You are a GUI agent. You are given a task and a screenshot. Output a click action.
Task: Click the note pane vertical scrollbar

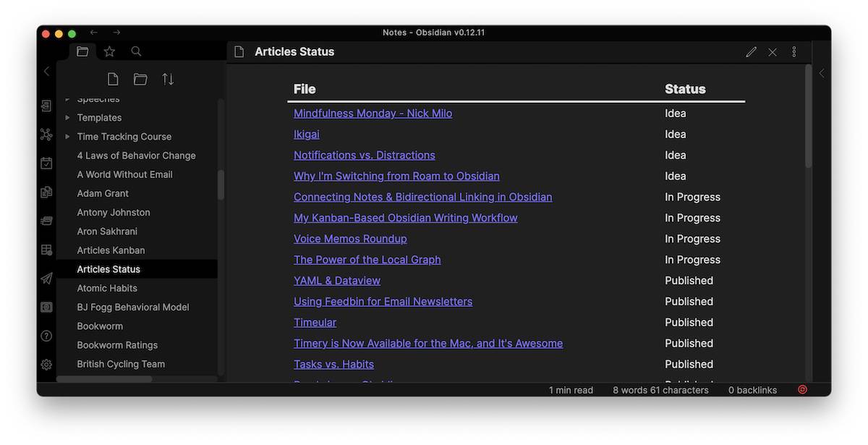click(x=809, y=116)
